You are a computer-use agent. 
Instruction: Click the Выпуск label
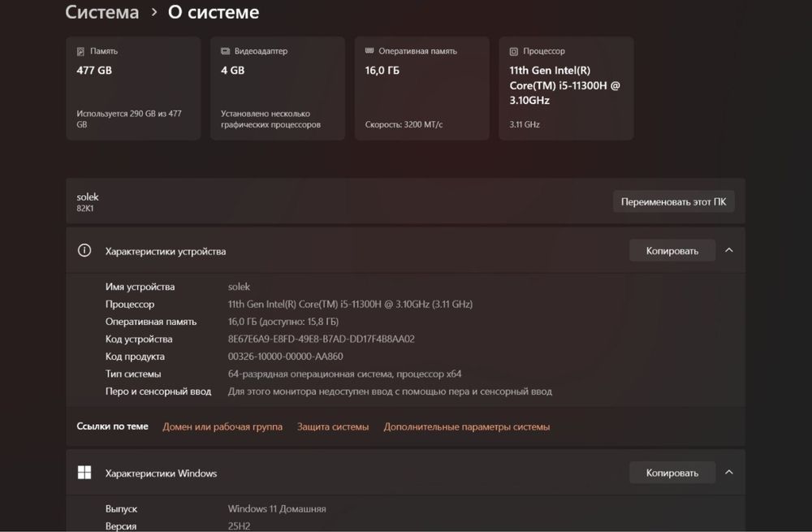point(121,508)
